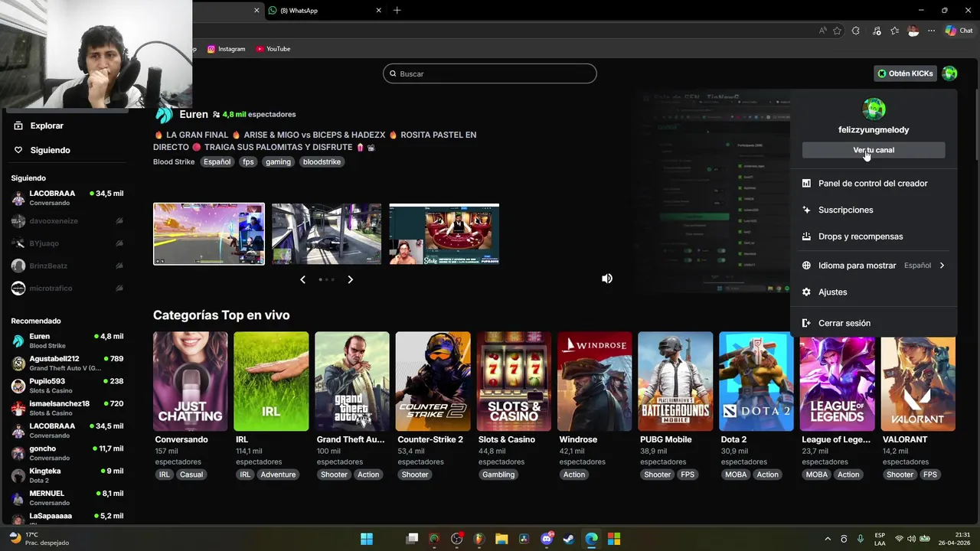Switch to the WhatsApp browser tab
Viewport: 980px width, 551px height.
325,11
